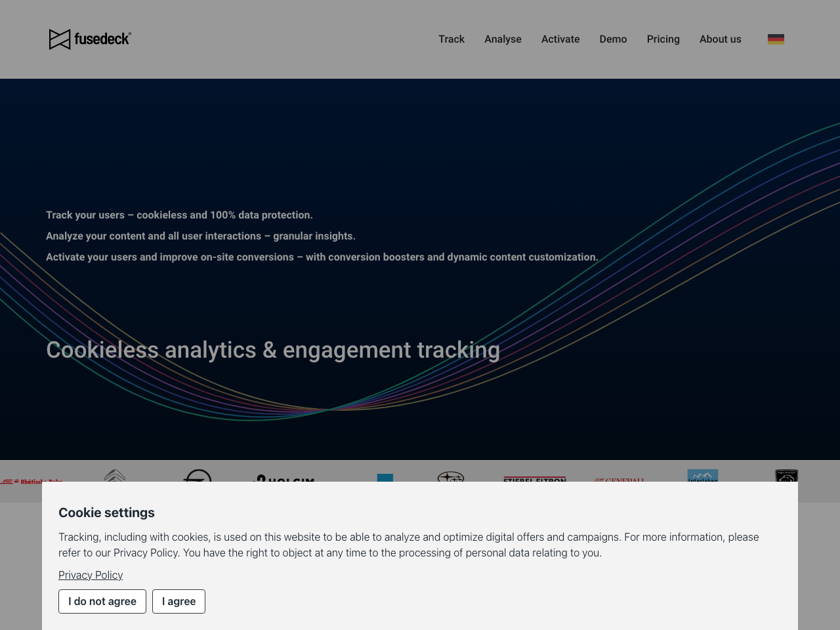Image resolution: width=840 pixels, height=630 pixels.
Task: Navigate to the Activate section
Action: pos(560,39)
